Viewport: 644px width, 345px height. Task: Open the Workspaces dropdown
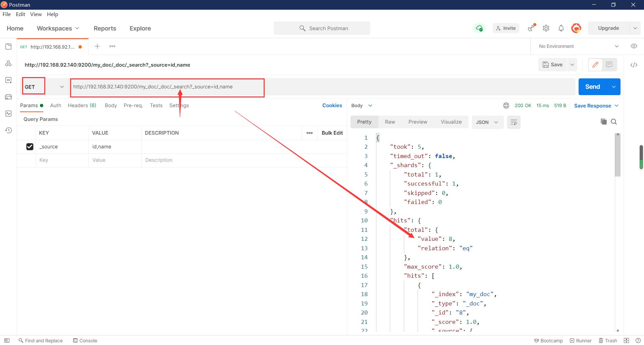[x=58, y=28]
